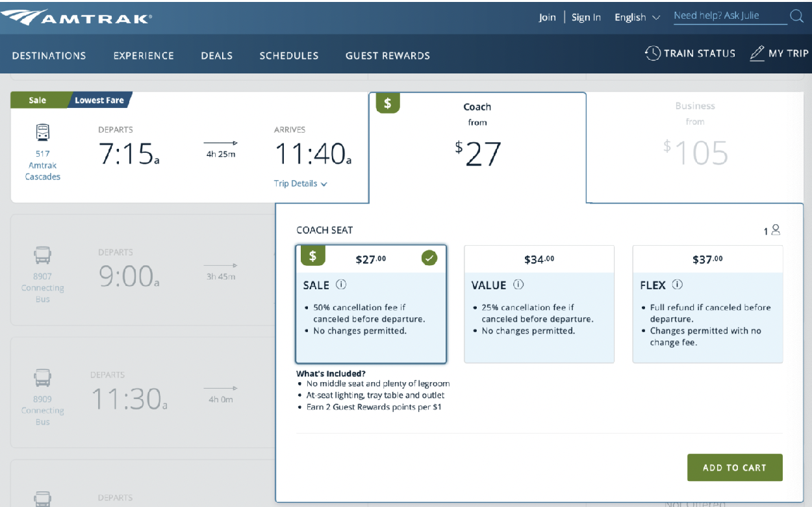This screenshot has width=812, height=507.
Task: Select the $27.00 Sale fare checkmark
Action: point(429,258)
